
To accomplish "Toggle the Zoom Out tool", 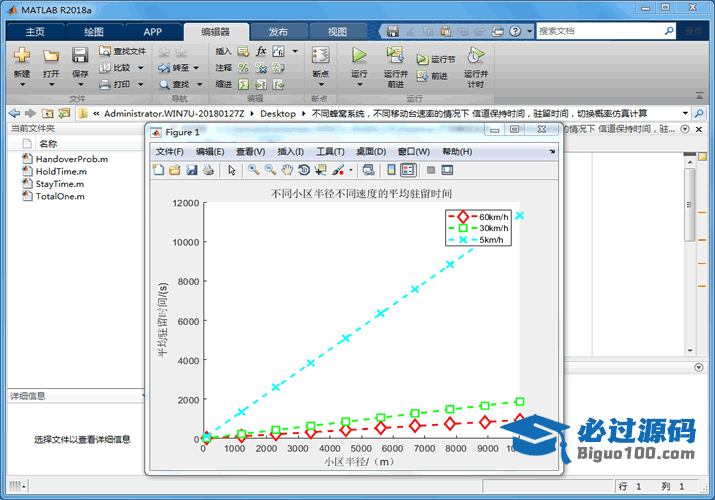I will [270, 170].
